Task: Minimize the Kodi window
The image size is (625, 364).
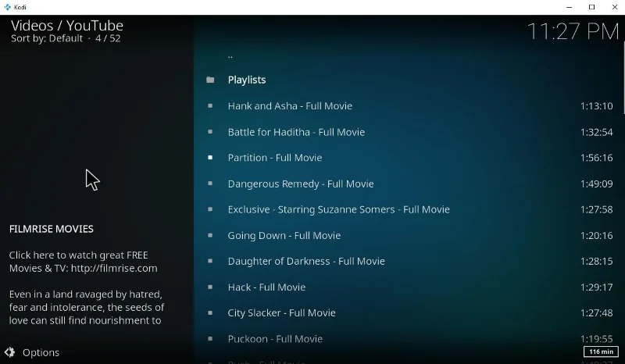Action: (x=570, y=7)
